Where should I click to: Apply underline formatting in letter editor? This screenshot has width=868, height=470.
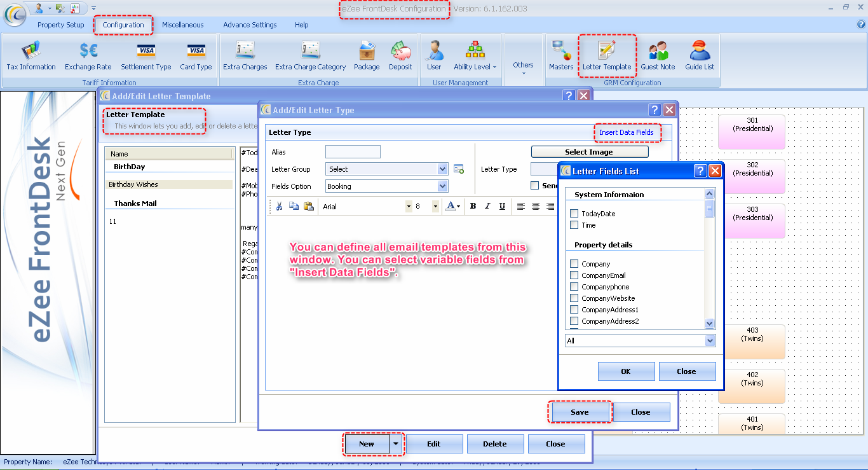[502, 206]
